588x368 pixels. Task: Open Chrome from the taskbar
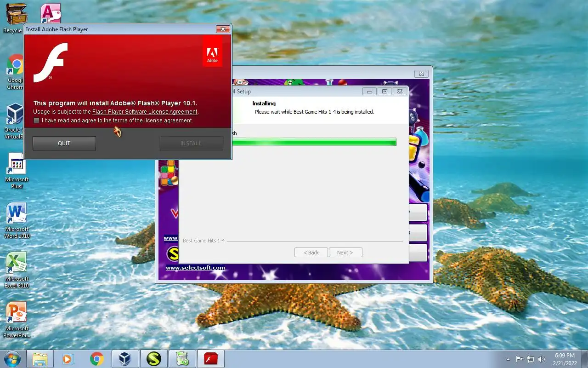[96, 359]
